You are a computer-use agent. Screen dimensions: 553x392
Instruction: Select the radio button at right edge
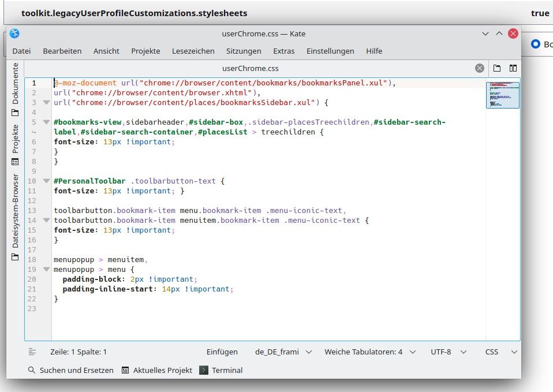(536, 43)
